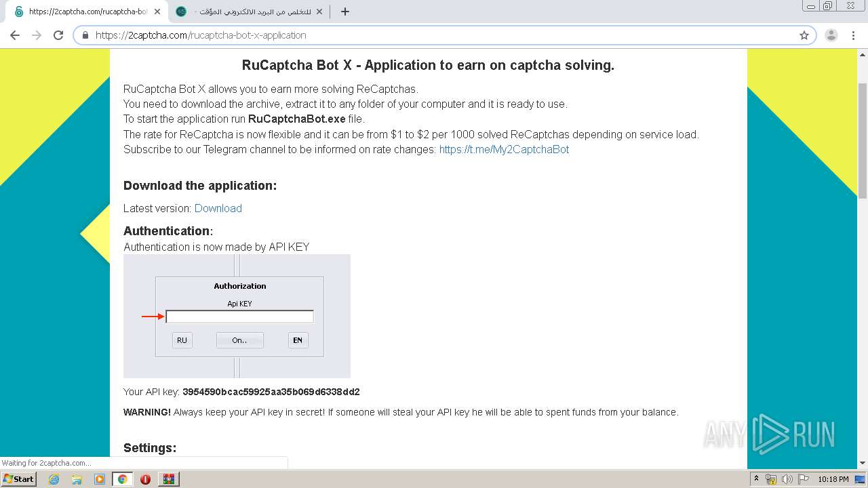This screenshot has height=488, width=868.
Task: Show hidden system tray icons
Action: click(756, 479)
